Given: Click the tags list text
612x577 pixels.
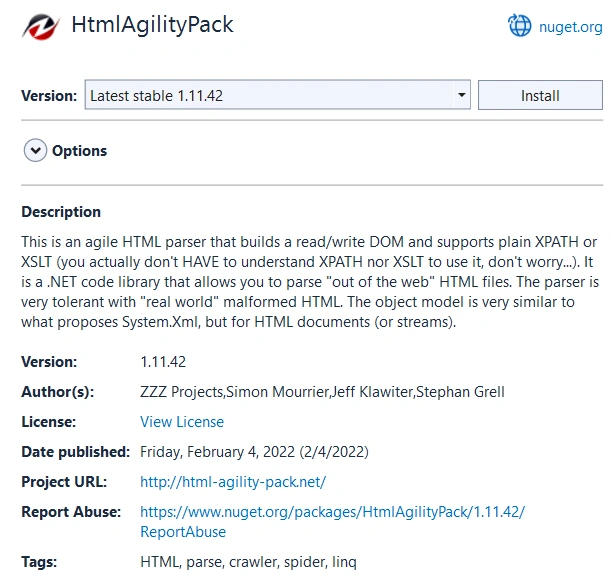Looking at the screenshot, I should 248,562.
